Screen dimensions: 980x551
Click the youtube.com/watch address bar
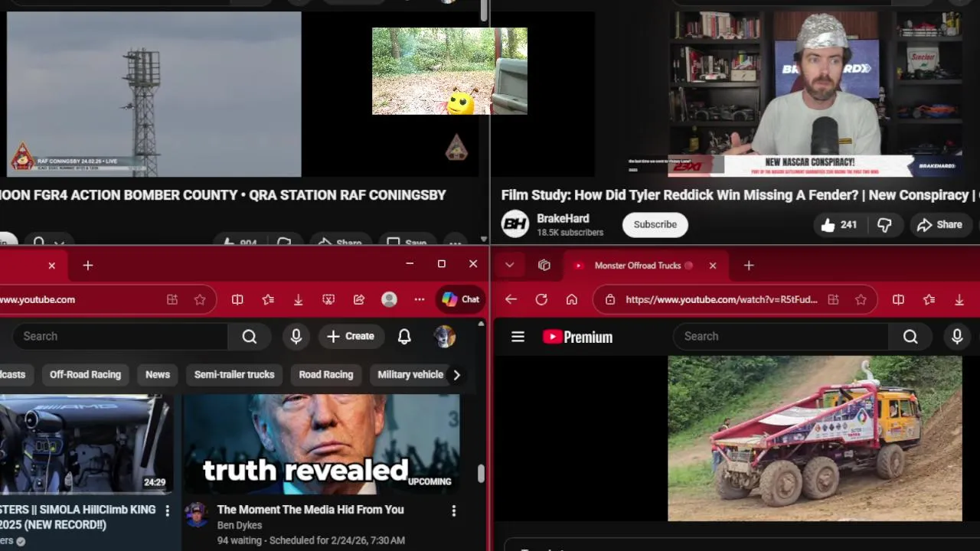(x=735, y=300)
